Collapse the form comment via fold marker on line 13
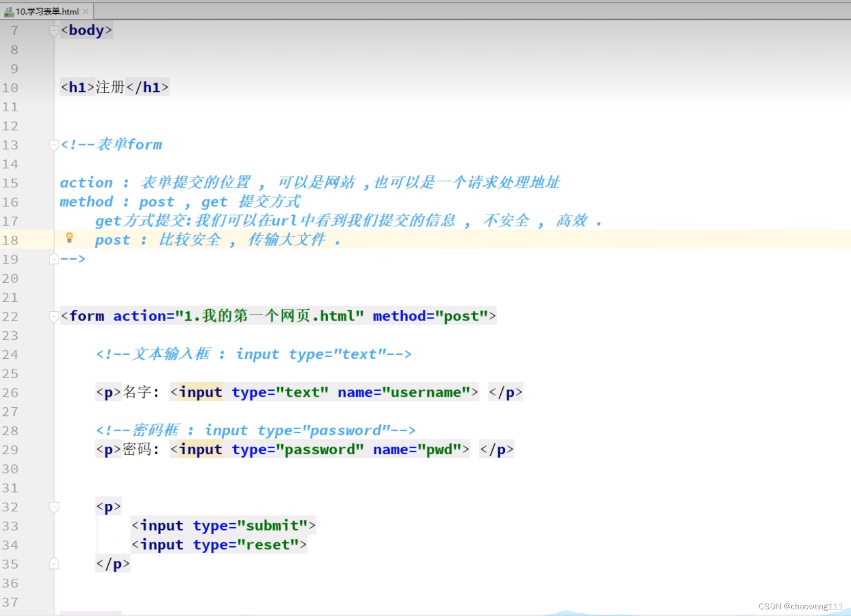The image size is (851, 616). coord(54,145)
